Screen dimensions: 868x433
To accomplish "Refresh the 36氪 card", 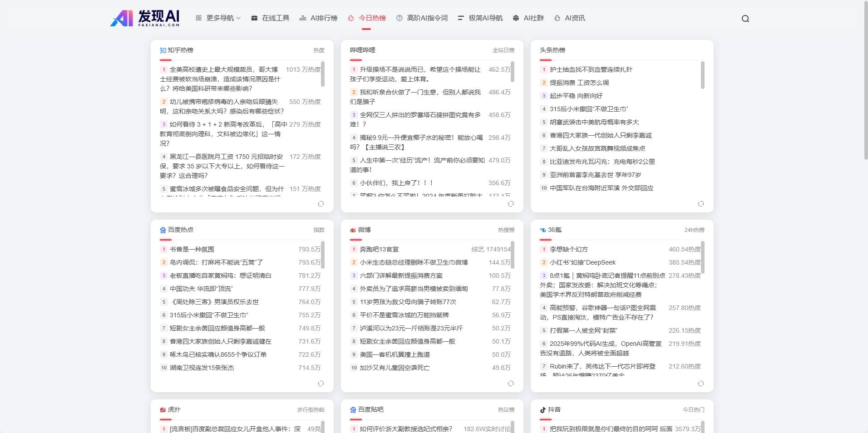I will click(x=701, y=384).
